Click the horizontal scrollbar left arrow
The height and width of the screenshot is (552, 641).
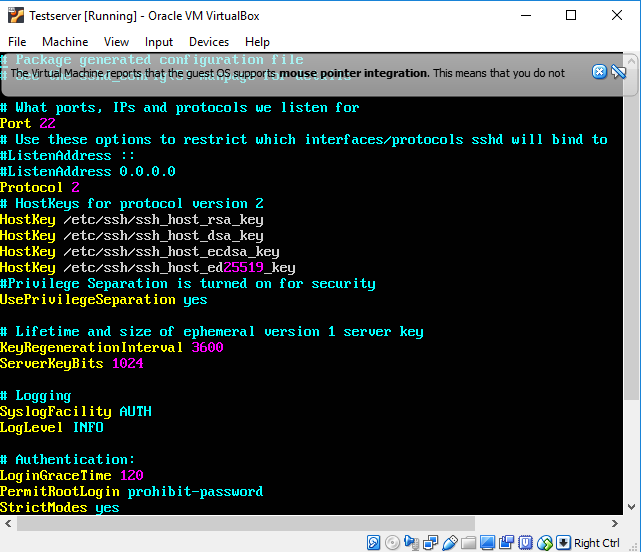8,523
